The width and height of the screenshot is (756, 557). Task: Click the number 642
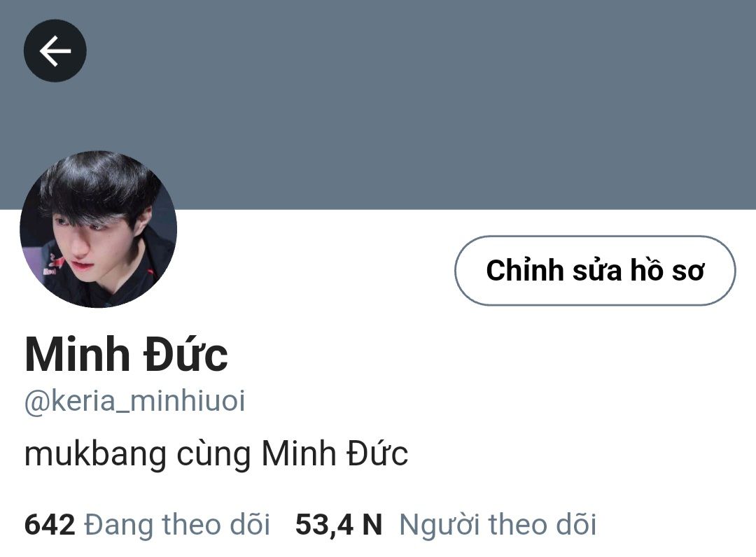coord(50,524)
